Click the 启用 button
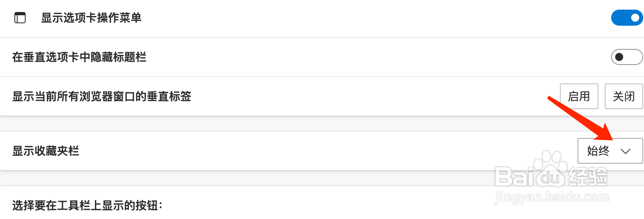This screenshot has height=219, width=644. tap(579, 96)
